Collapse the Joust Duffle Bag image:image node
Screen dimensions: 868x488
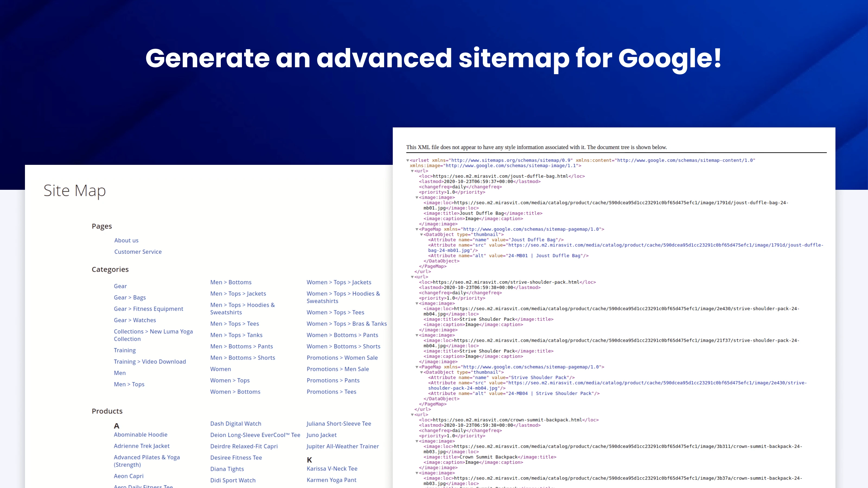pyautogui.click(x=417, y=197)
